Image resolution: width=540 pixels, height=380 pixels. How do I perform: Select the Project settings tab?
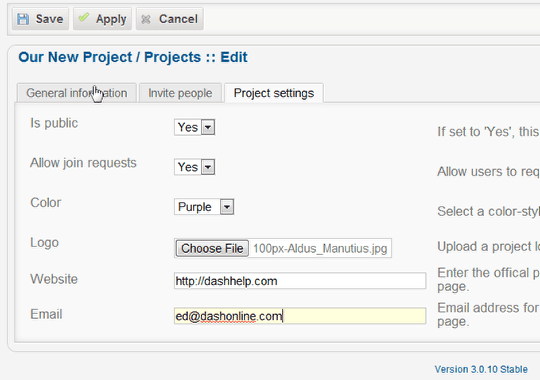274,93
